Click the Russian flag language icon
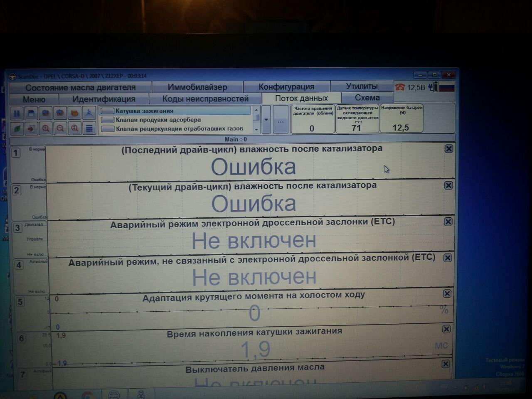The height and width of the screenshot is (399, 532). (447, 87)
